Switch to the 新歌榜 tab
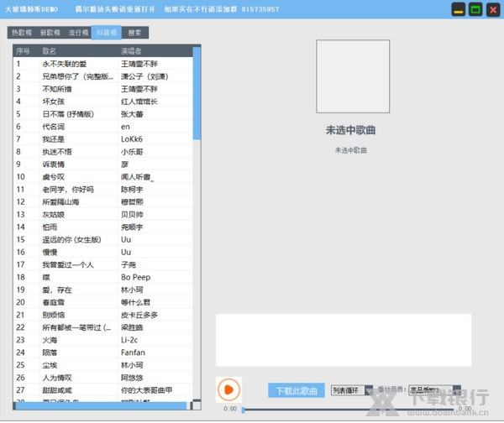Screen dimensions: 504x423 [x=50, y=33]
